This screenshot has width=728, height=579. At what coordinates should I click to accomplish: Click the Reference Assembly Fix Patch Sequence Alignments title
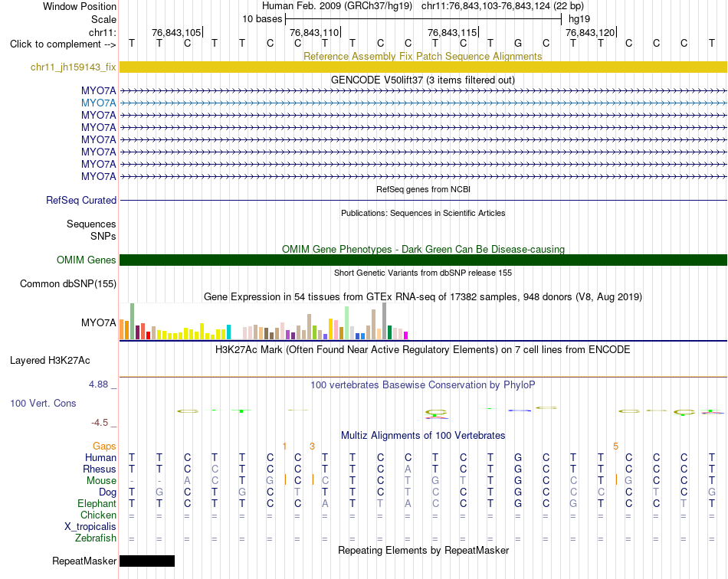click(x=422, y=56)
